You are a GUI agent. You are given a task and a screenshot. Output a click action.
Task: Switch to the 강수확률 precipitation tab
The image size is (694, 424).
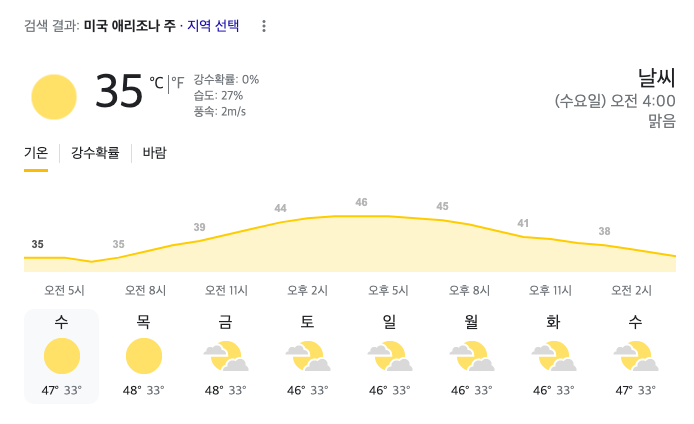point(95,153)
